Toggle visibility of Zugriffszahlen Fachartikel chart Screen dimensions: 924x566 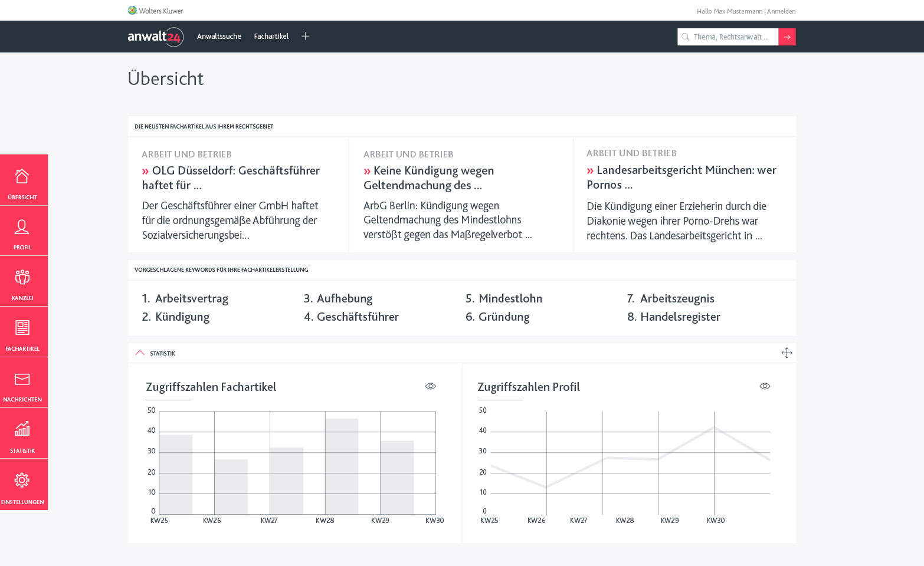pyautogui.click(x=431, y=386)
